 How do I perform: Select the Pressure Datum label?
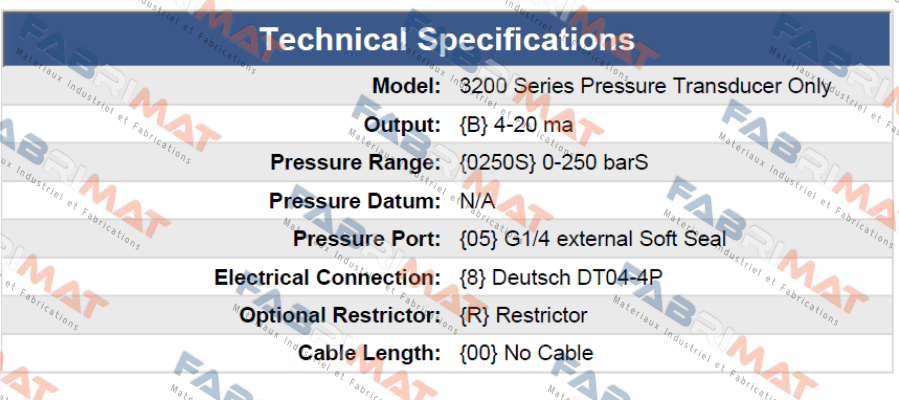tap(355, 201)
